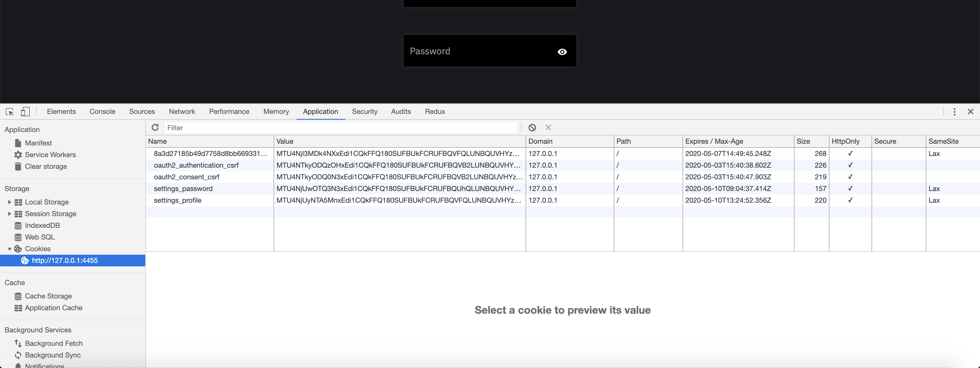This screenshot has height=368, width=980.
Task: Select the inspect element cursor tool
Action: click(9, 112)
